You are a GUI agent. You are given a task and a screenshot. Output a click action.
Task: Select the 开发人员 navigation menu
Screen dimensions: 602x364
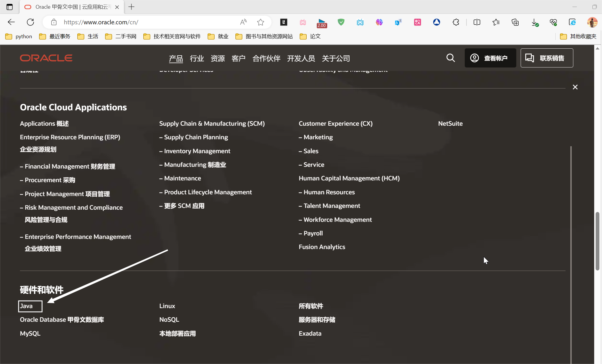click(301, 58)
